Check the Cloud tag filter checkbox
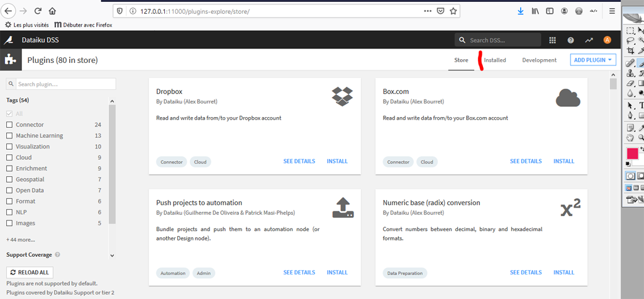The height and width of the screenshot is (299, 644). tap(9, 157)
